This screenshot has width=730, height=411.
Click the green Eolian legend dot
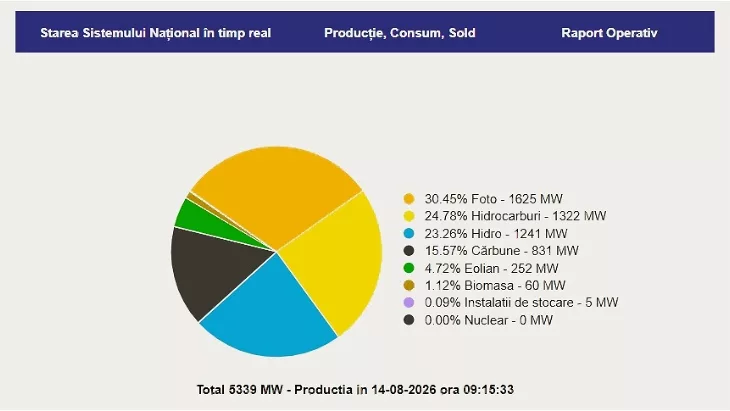(x=409, y=268)
